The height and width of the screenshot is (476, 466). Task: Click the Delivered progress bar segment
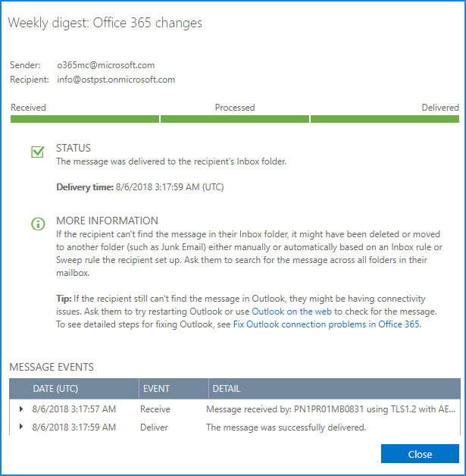[x=385, y=119]
